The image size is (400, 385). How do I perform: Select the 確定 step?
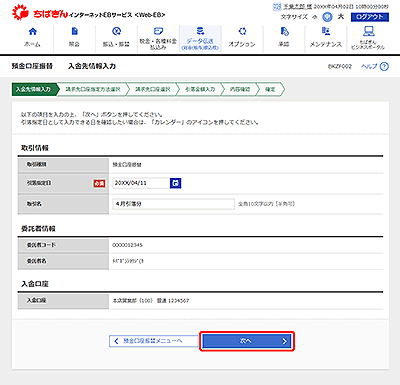[270, 89]
